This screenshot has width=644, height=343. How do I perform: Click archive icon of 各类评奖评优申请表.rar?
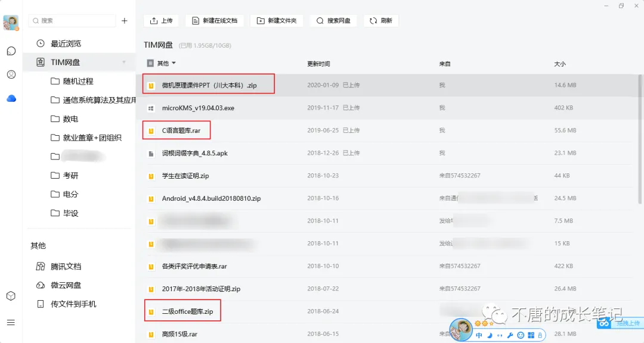[151, 267]
